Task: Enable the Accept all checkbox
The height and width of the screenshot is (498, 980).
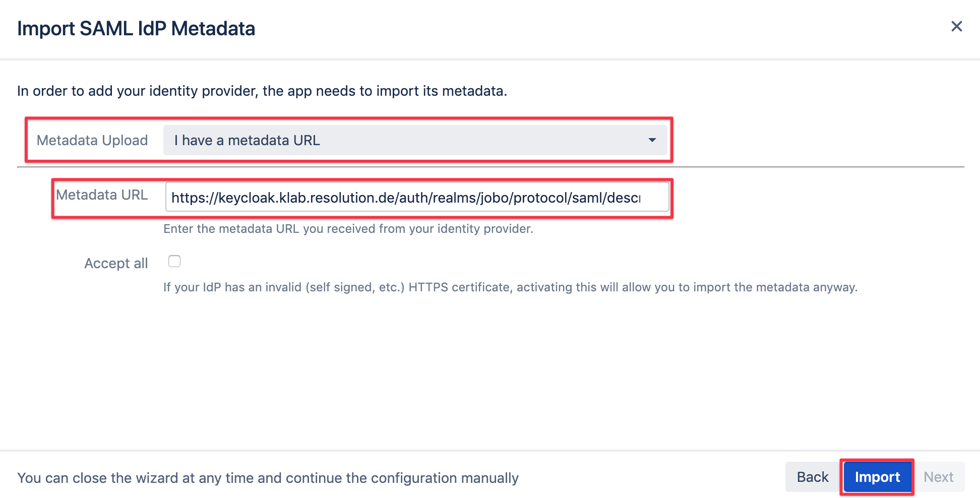Action: coord(174,261)
